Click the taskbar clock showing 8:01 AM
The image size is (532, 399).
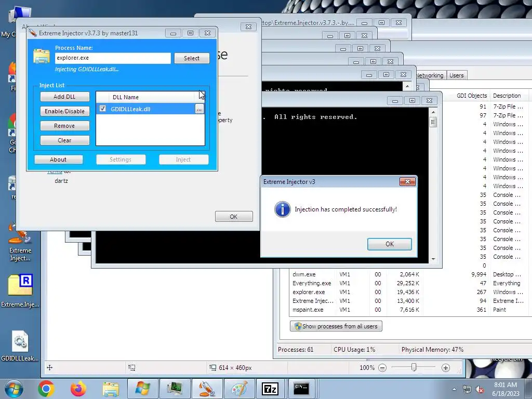pyautogui.click(x=506, y=389)
